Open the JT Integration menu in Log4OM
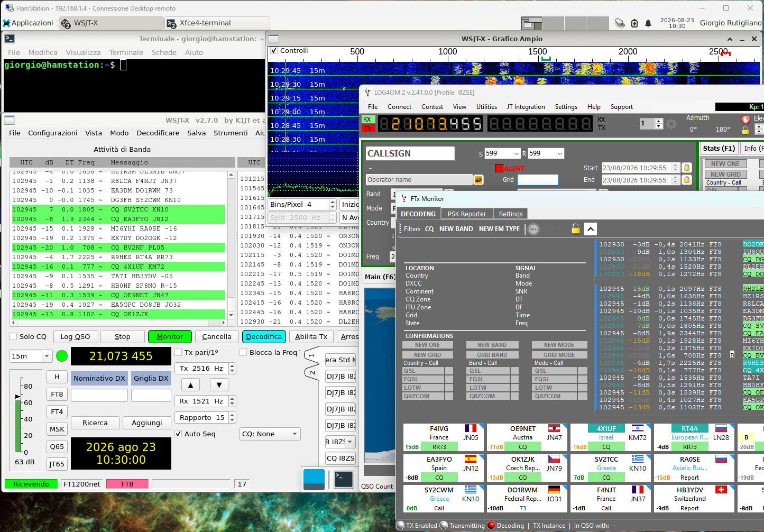The width and height of the screenshot is (764, 532). coord(526,107)
